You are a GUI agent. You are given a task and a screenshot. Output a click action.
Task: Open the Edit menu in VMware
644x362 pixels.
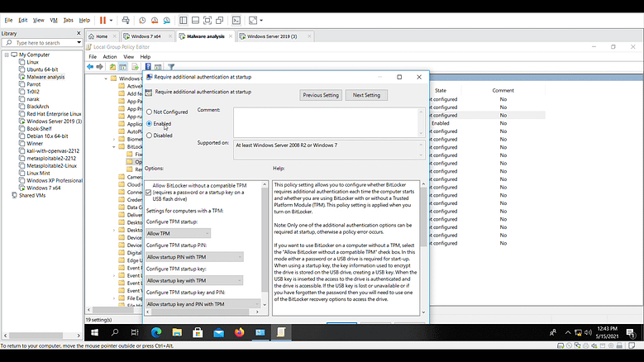[22, 20]
